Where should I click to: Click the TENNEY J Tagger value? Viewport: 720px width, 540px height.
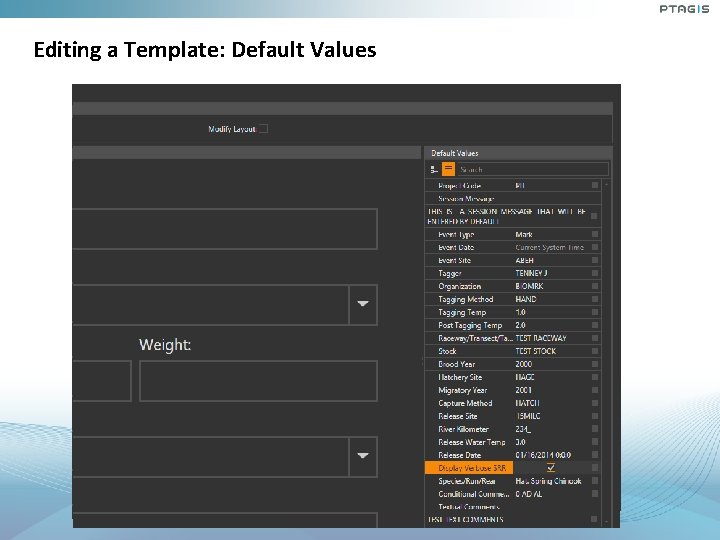pos(531,273)
